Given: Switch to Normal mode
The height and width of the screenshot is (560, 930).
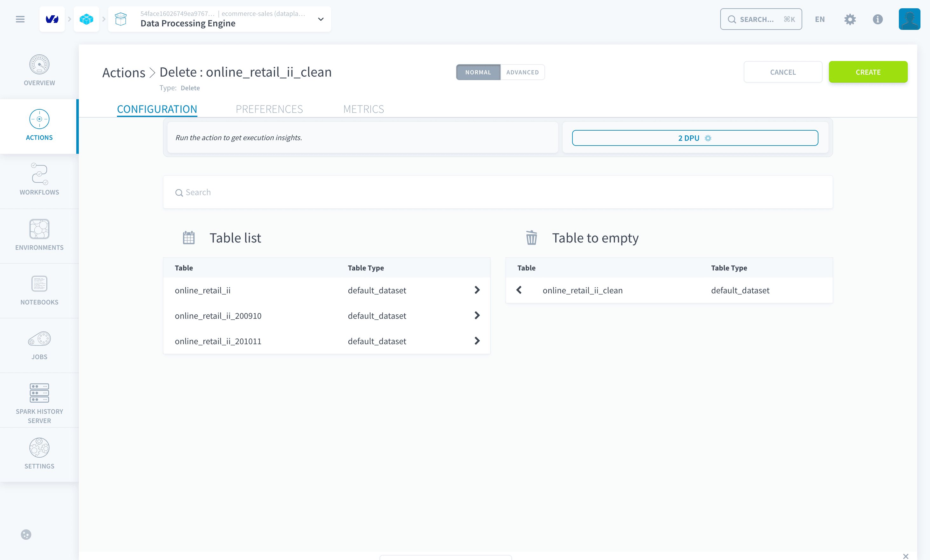Looking at the screenshot, I should [x=478, y=72].
